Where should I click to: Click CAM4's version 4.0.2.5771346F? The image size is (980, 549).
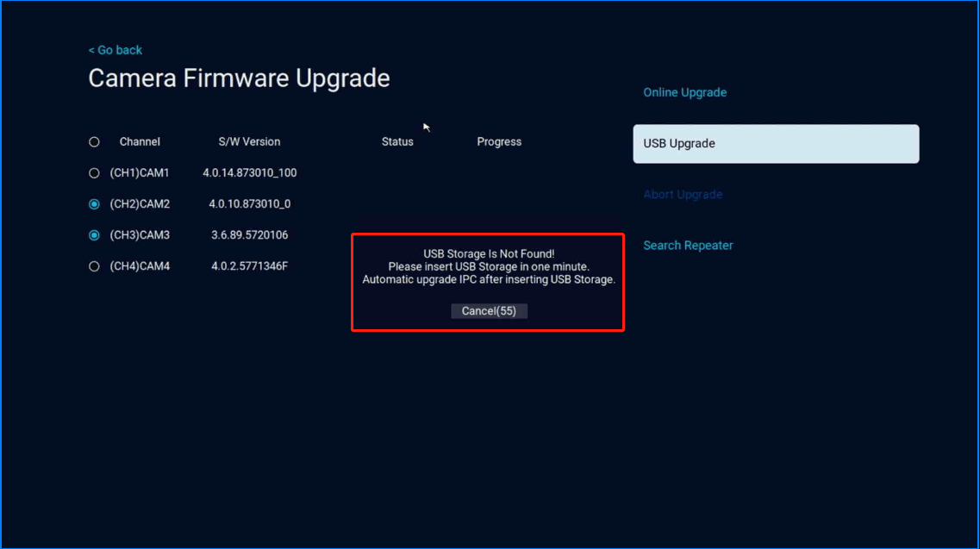[x=249, y=266]
